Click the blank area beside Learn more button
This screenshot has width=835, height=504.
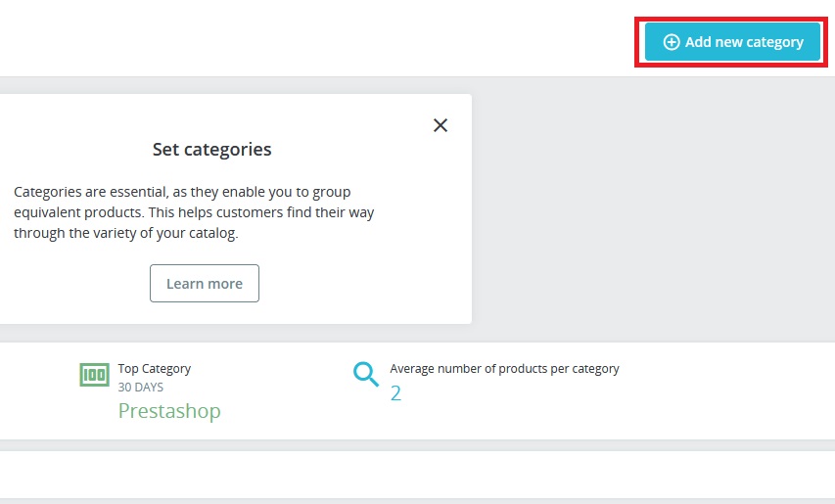pyautogui.click(x=362, y=283)
